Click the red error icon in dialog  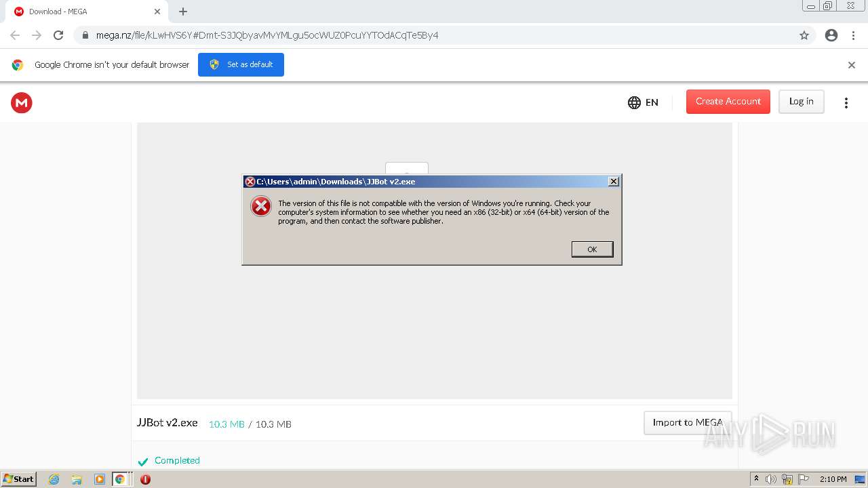pos(261,206)
